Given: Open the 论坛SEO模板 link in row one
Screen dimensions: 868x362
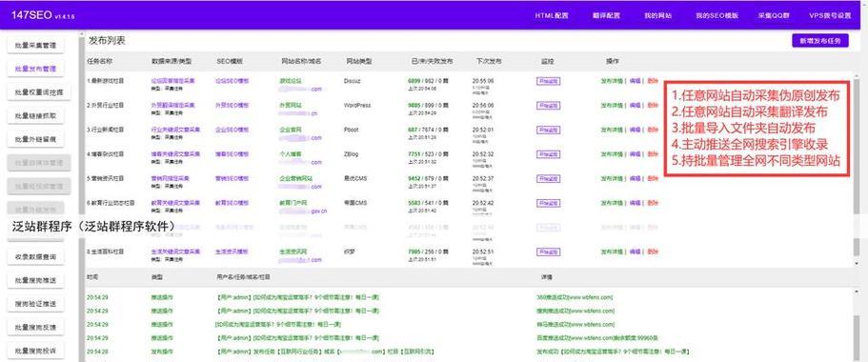Looking at the screenshot, I should [x=232, y=81].
